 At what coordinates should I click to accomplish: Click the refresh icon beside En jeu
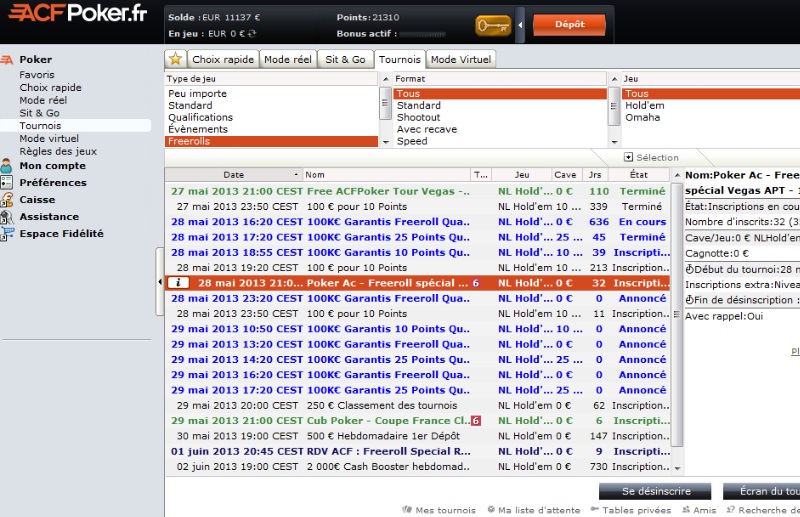(x=252, y=34)
